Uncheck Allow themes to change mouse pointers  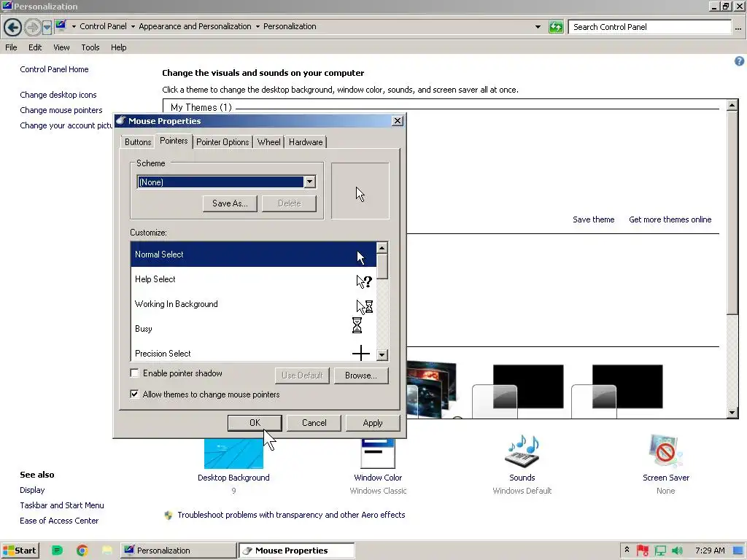pos(135,394)
